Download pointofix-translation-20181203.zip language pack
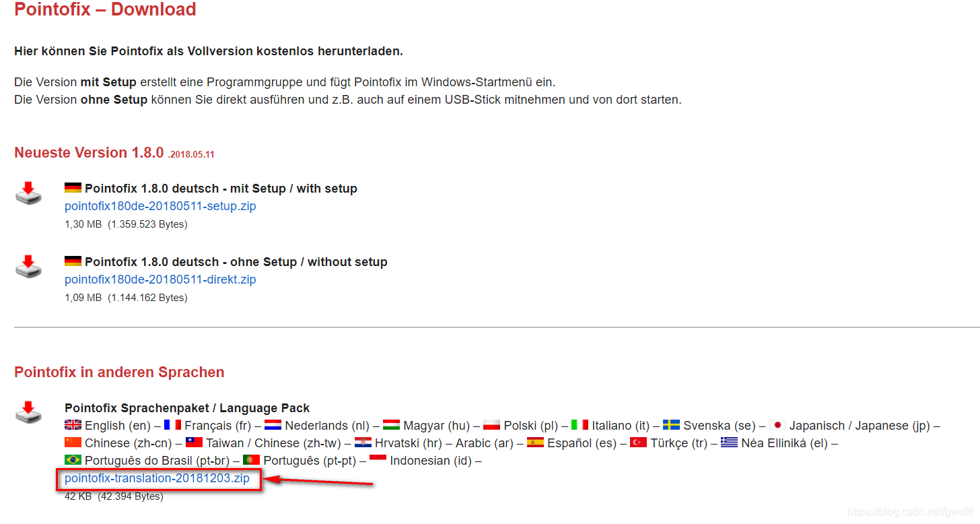This screenshot has height=524, width=980. point(157,479)
